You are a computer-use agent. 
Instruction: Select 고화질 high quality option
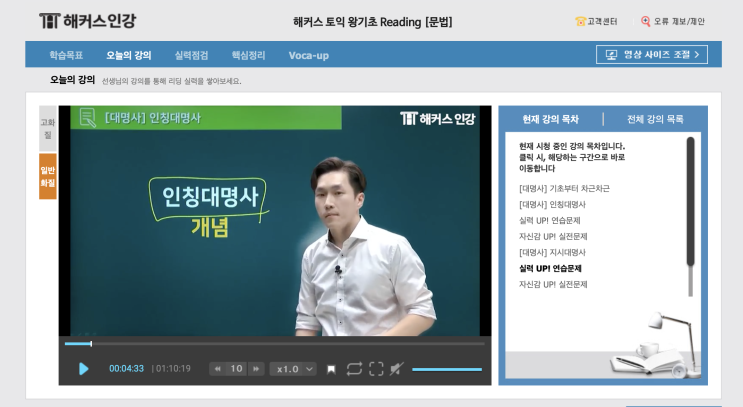(48, 128)
